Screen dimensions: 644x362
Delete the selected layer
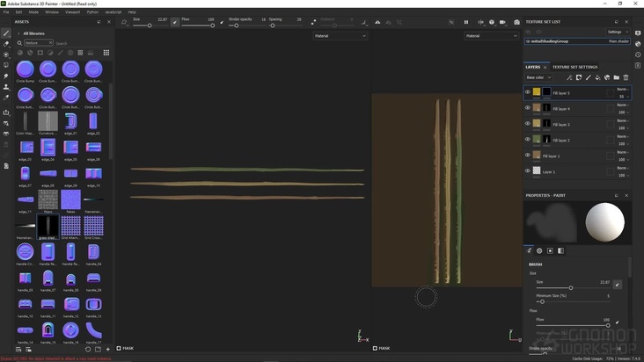[626, 77]
